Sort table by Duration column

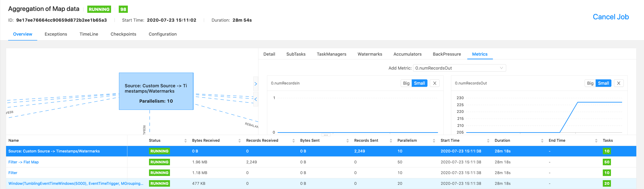pos(542,141)
